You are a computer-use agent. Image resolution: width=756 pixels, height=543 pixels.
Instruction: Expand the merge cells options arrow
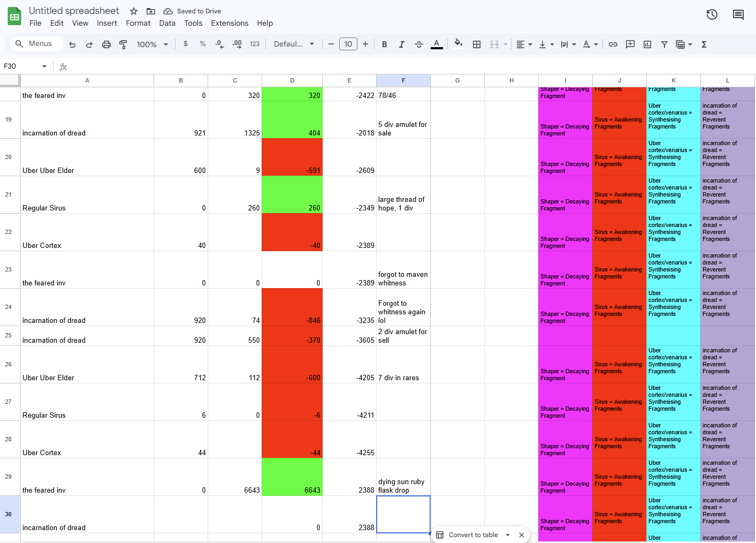[x=506, y=44]
